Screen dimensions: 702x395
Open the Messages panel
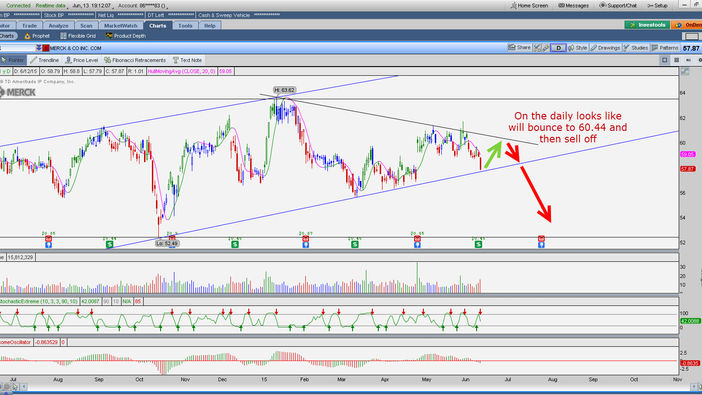574,6
